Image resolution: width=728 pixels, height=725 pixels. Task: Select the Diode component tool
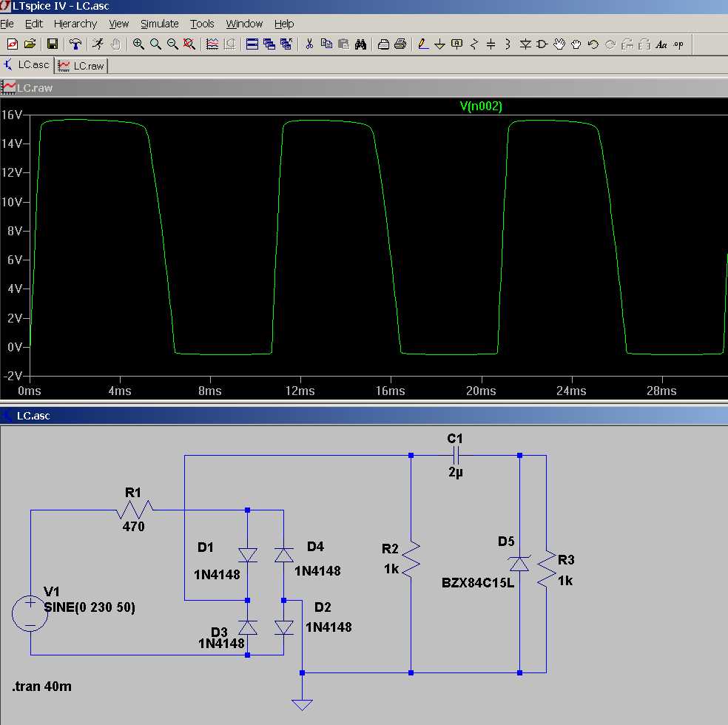coord(525,44)
